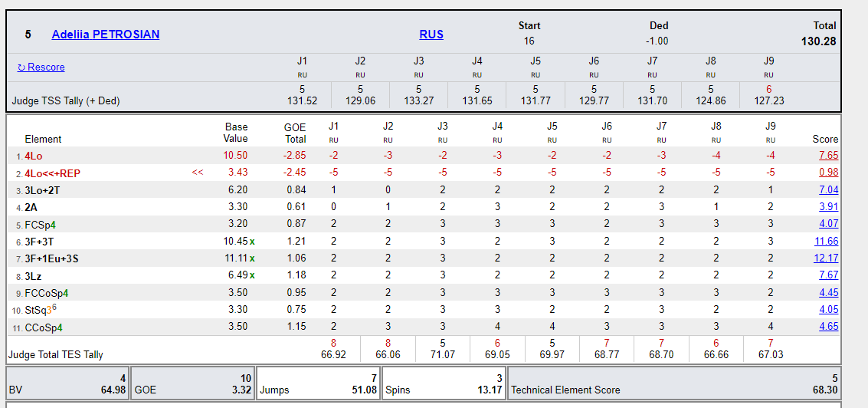
Task: Click the 4.05 score for StSq3
Action: (828, 309)
